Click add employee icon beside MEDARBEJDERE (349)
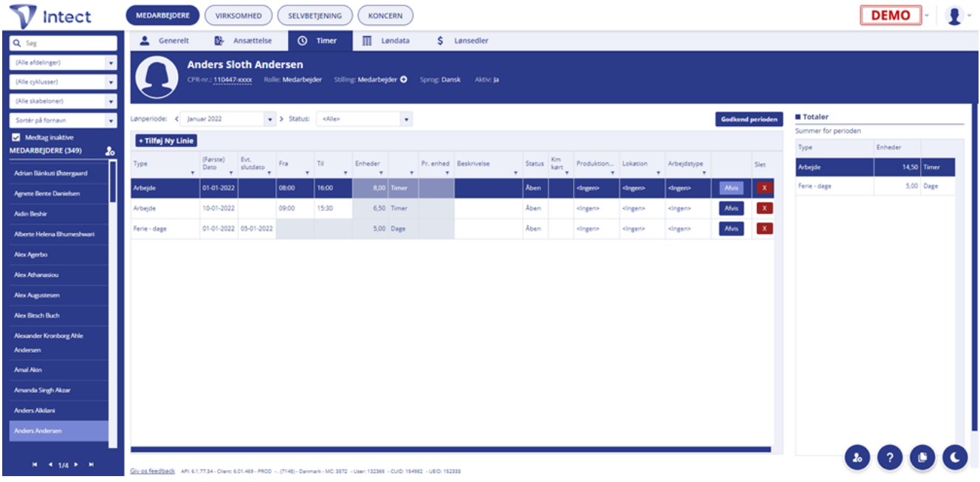 [x=110, y=151]
